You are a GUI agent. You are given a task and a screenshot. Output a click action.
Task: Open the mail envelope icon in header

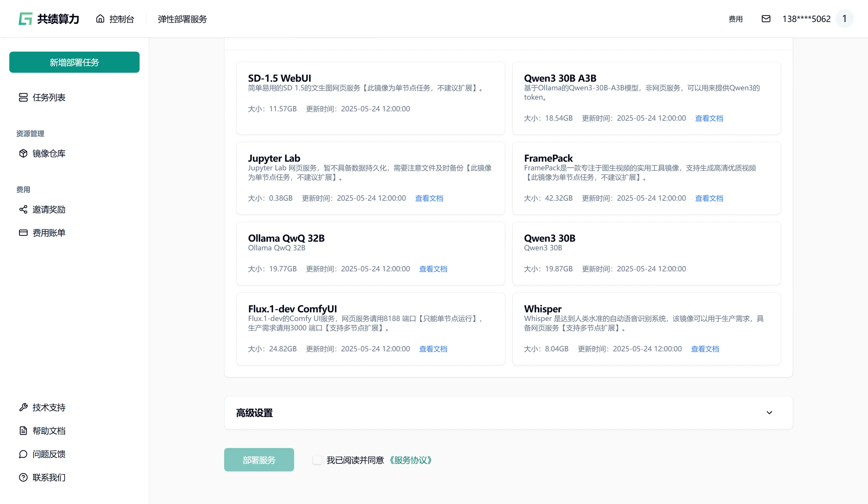[766, 19]
